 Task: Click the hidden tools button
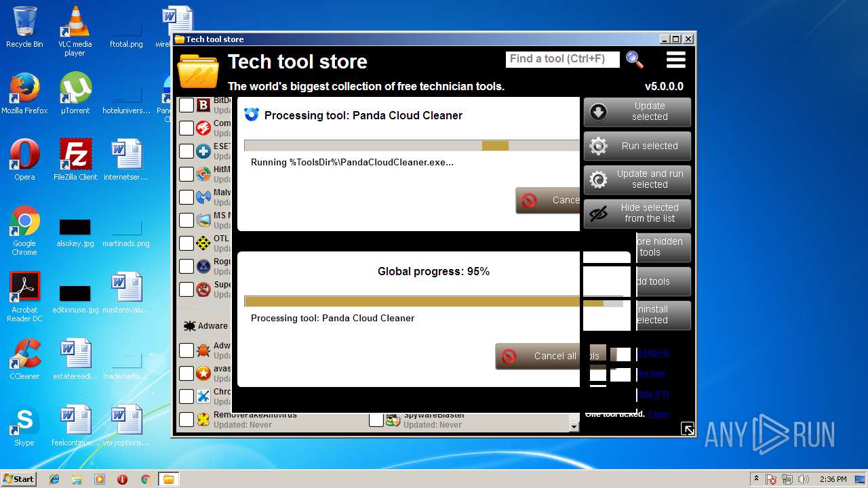(x=663, y=247)
